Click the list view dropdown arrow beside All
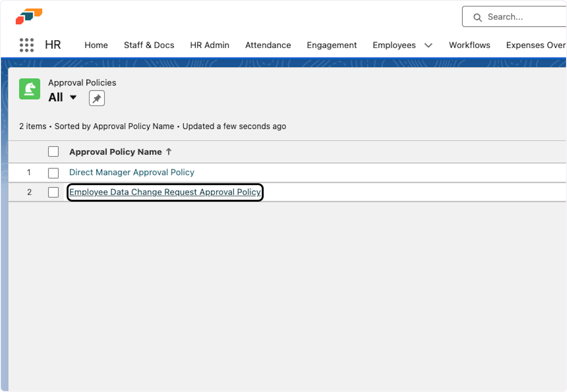Image resolution: width=567 pixels, height=392 pixels. [x=74, y=98]
